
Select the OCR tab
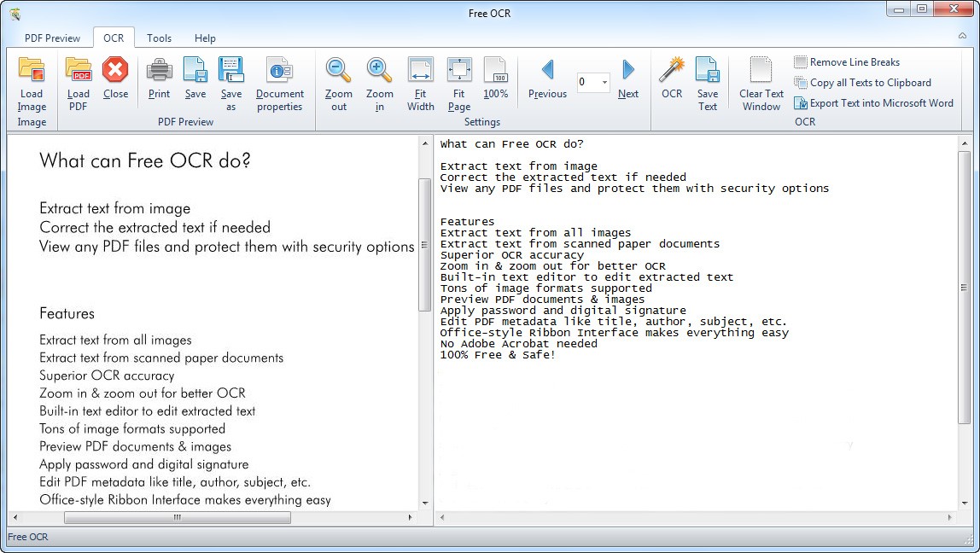114,38
